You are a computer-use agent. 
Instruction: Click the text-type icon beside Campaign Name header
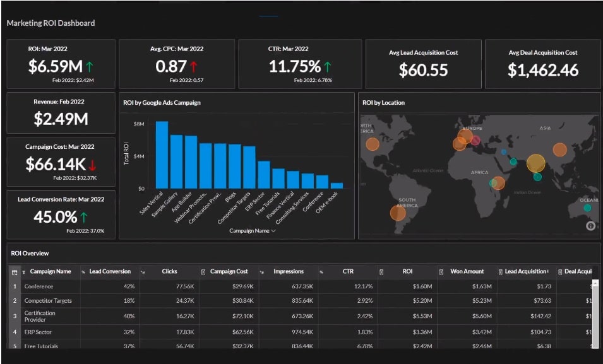point(24,272)
